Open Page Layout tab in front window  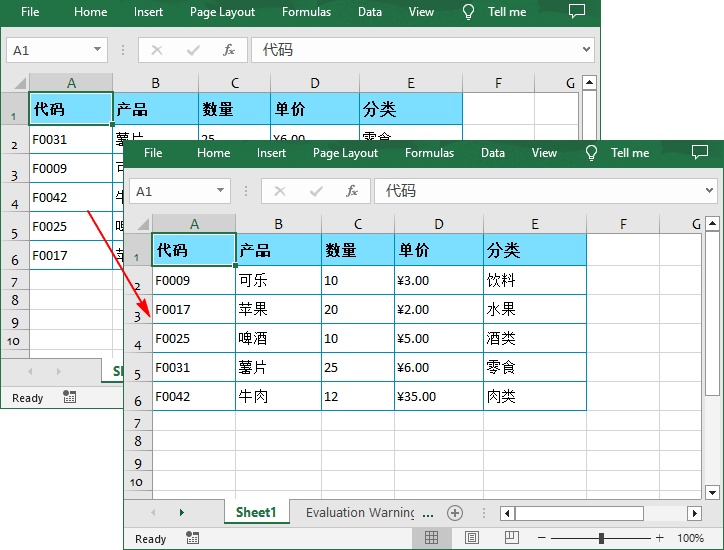click(x=345, y=153)
